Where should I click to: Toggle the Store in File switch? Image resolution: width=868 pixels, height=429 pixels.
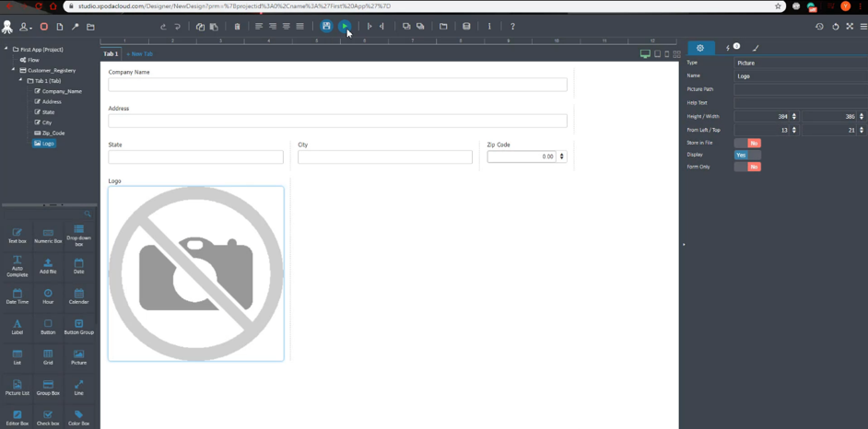click(x=747, y=143)
